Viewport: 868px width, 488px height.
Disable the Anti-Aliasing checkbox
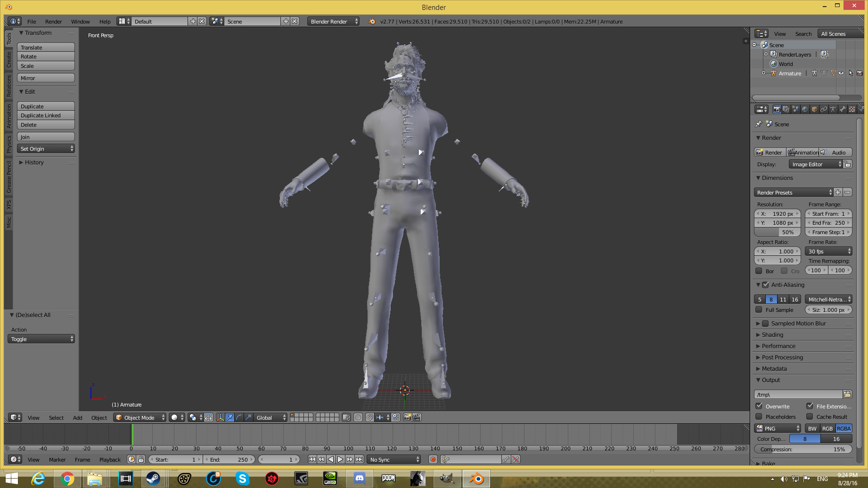766,285
